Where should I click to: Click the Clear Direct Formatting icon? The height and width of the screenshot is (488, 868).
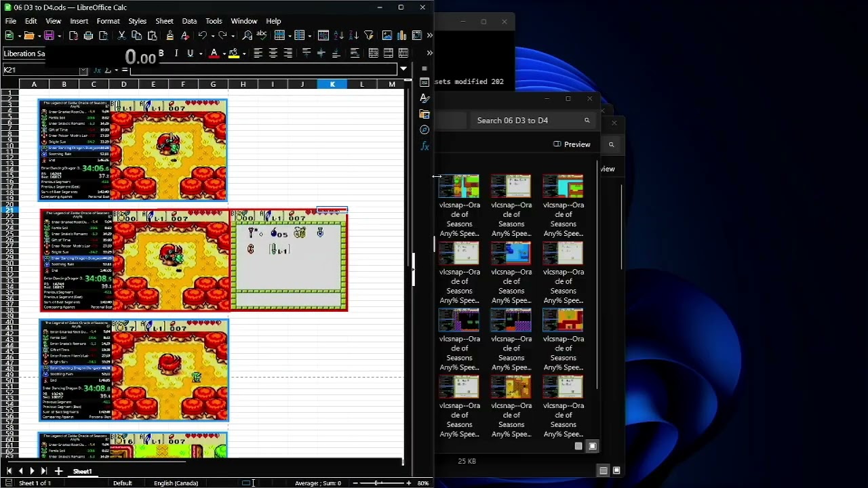(x=184, y=35)
